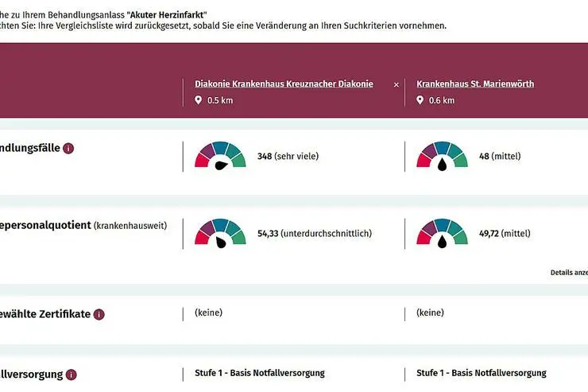The height and width of the screenshot is (392, 588).
Task: Click location pin beside 0.6 km
Action: [x=420, y=100]
